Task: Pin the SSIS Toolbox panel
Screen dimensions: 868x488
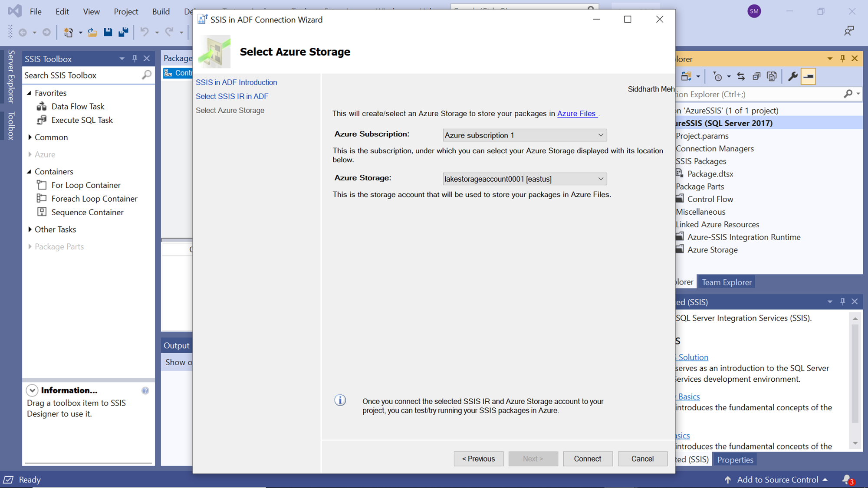Action: [x=135, y=59]
